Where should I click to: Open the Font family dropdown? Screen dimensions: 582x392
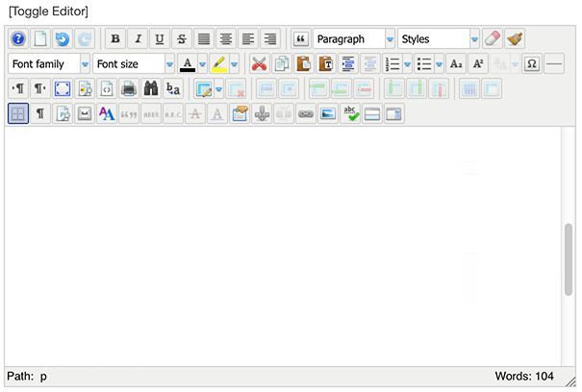[49, 63]
